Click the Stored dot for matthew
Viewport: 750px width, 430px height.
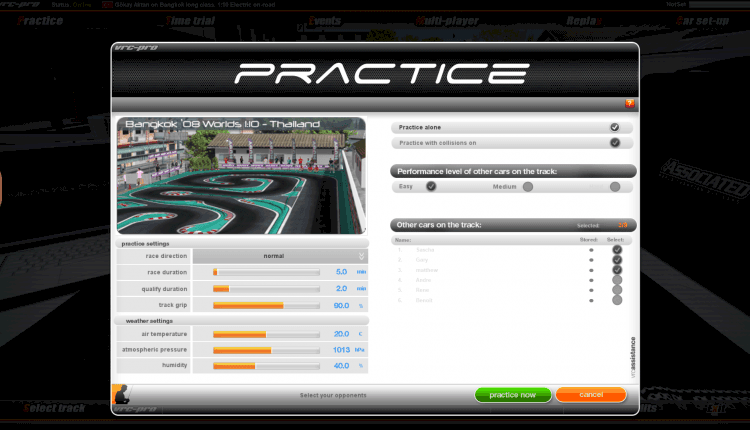pyautogui.click(x=591, y=270)
